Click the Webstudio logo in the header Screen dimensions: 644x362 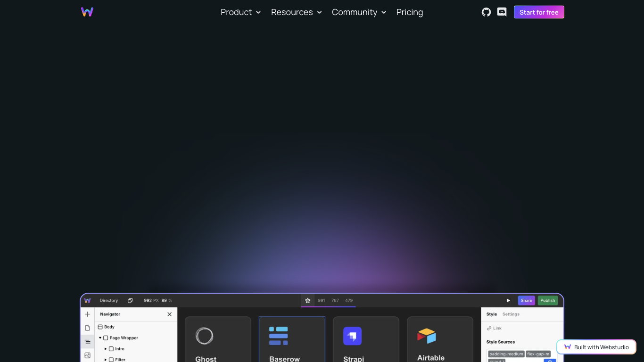pos(87,12)
